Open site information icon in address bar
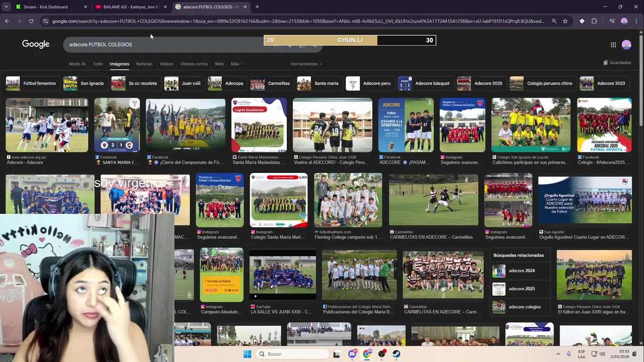 tap(45, 21)
